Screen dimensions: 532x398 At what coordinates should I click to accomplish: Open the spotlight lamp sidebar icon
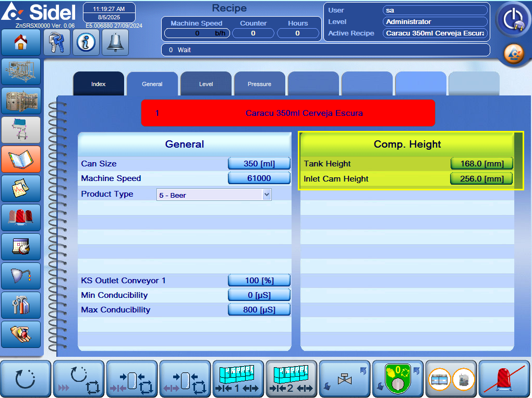pyautogui.click(x=21, y=276)
